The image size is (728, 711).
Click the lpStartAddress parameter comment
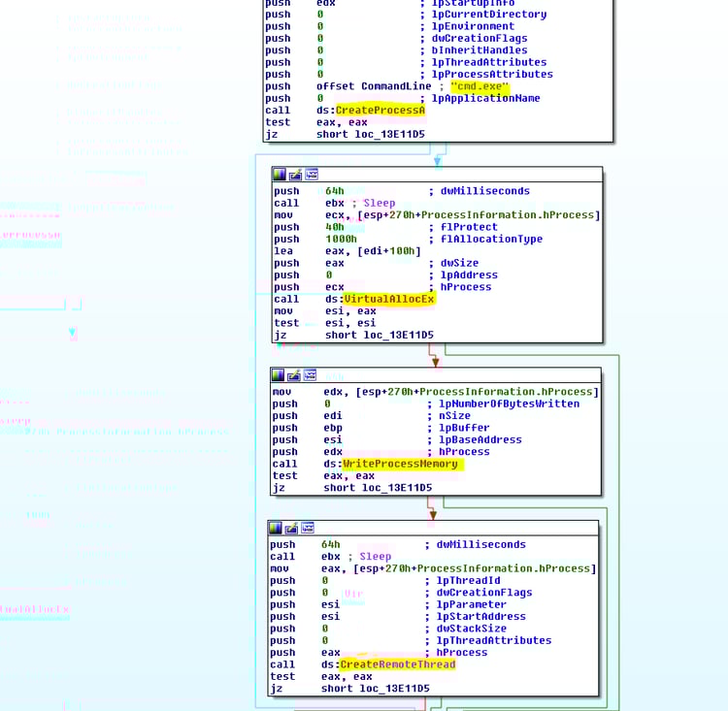[481, 617]
